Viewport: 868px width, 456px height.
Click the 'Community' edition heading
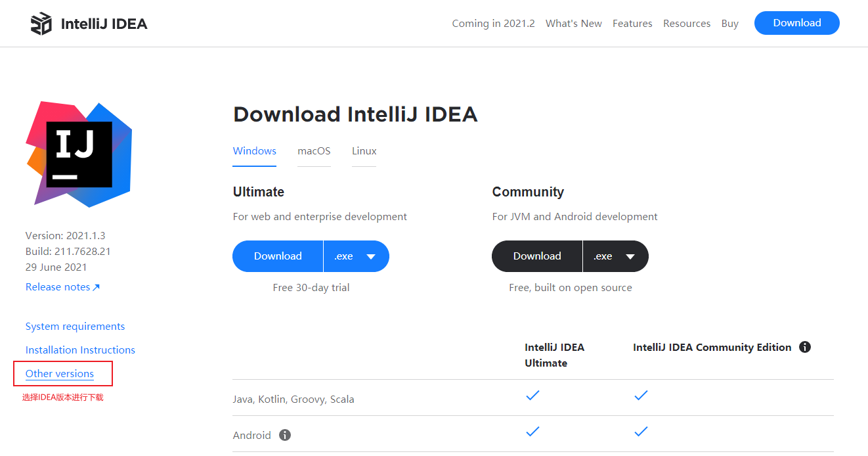[x=528, y=192]
